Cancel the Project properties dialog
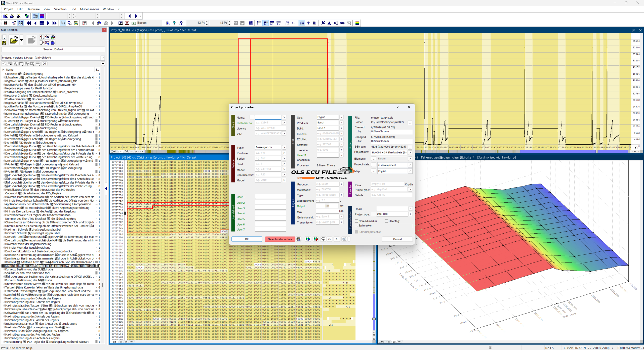644x350 pixels. (x=397, y=239)
